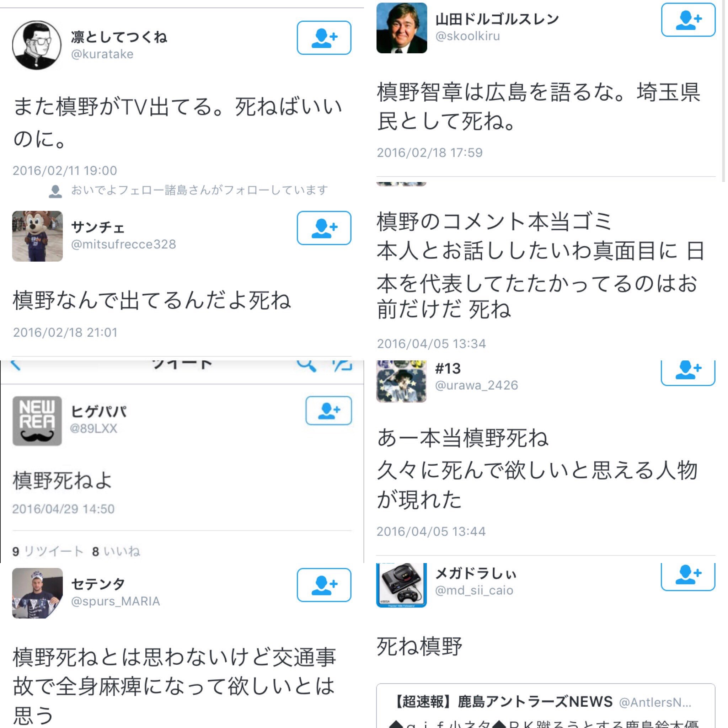Follow the @spurs_MARIA account
Viewport: 728px width, 728px height.
click(324, 585)
